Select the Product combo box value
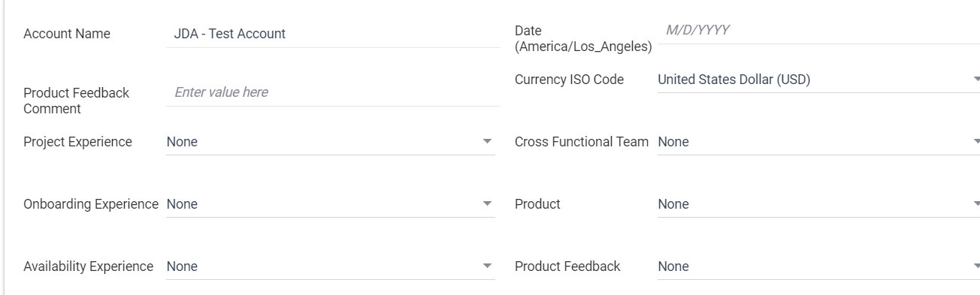The height and width of the screenshot is (295, 980). tap(818, 204)
